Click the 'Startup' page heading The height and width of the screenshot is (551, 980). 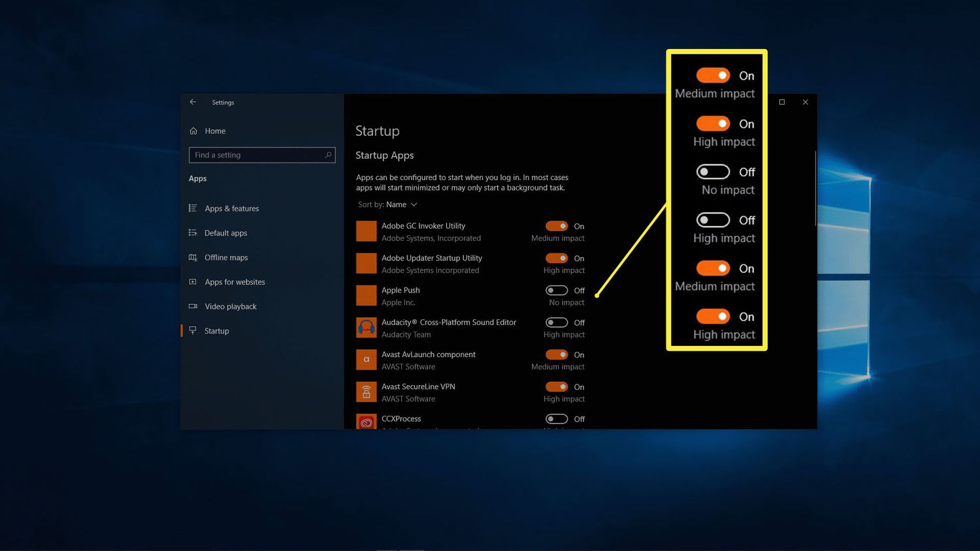pos(378,131)
